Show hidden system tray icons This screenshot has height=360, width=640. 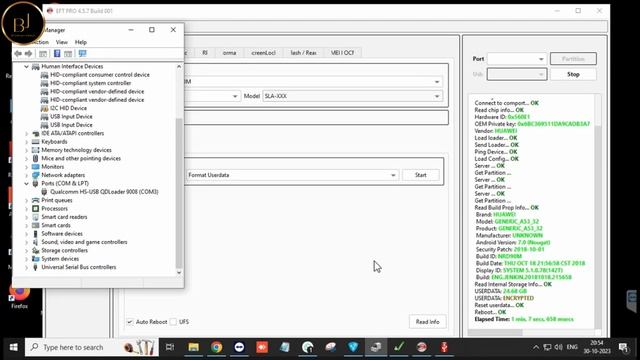click(x=536, y=347)
